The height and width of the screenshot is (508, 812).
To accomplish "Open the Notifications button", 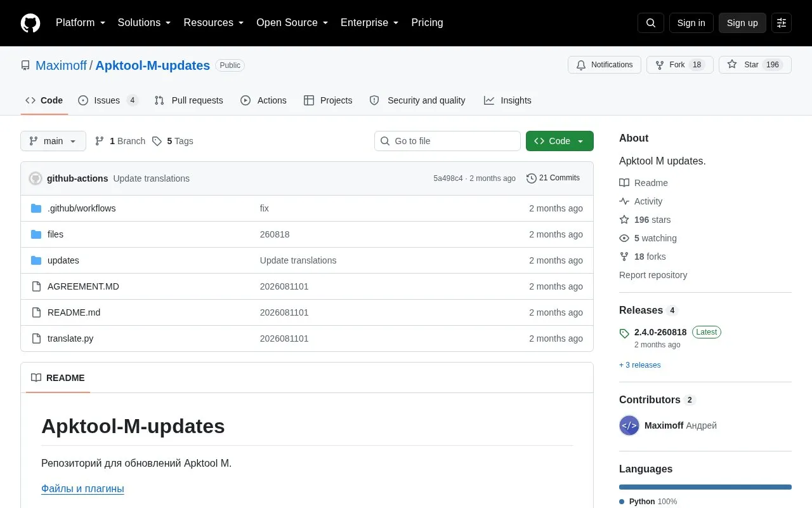I will pyautogui.click(x=605, y=65).
